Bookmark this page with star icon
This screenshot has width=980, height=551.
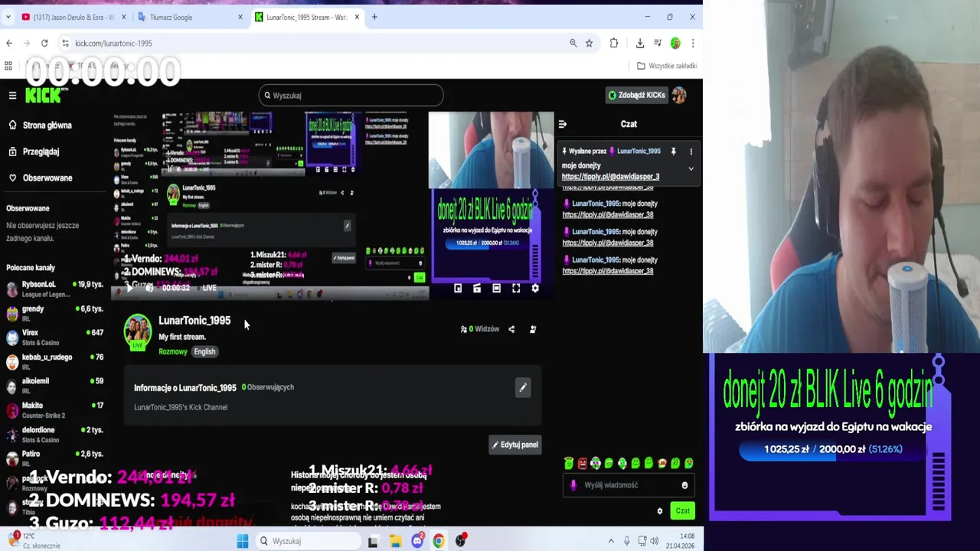[x=589, y=44]
